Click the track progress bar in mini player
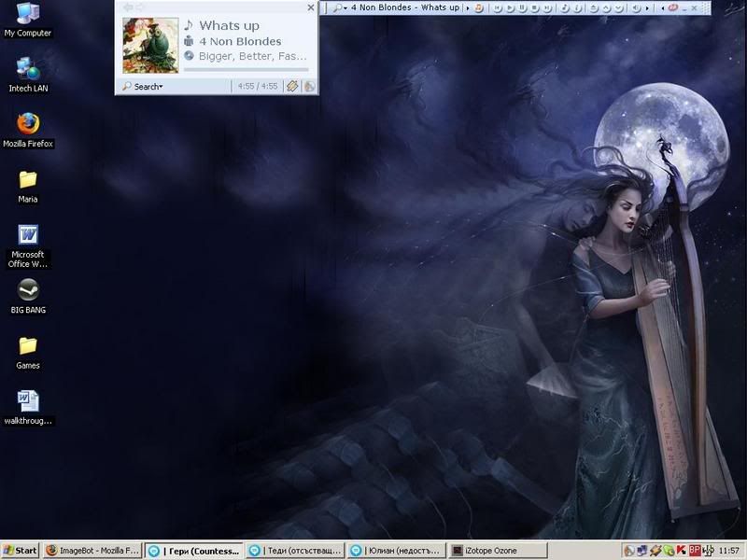Viewport: 747px width, 560px height. tap(246, 69)
